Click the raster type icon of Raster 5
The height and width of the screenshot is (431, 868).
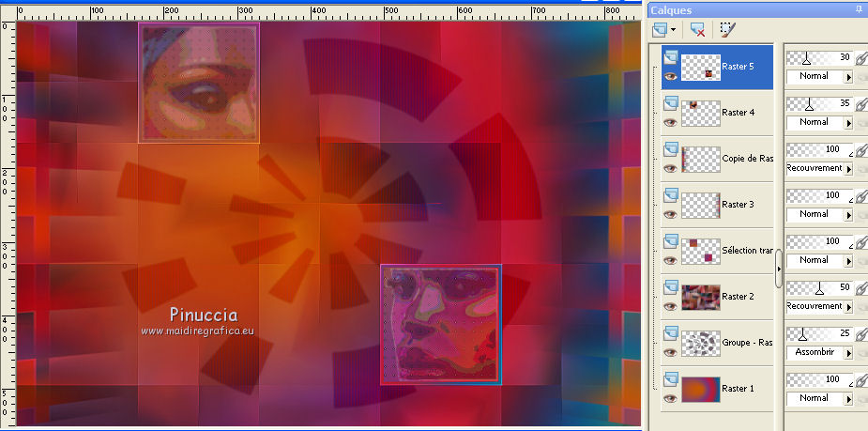pyautogui.click(x=671, y=56)
